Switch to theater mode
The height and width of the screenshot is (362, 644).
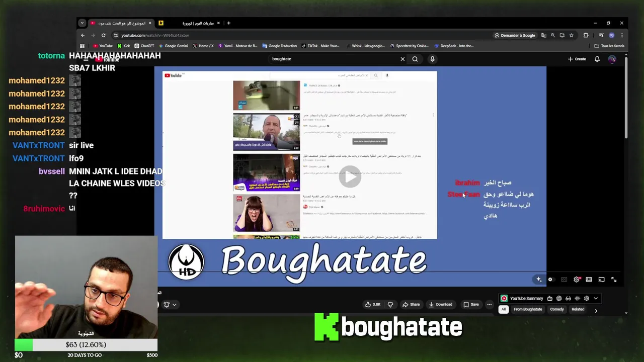589,280
